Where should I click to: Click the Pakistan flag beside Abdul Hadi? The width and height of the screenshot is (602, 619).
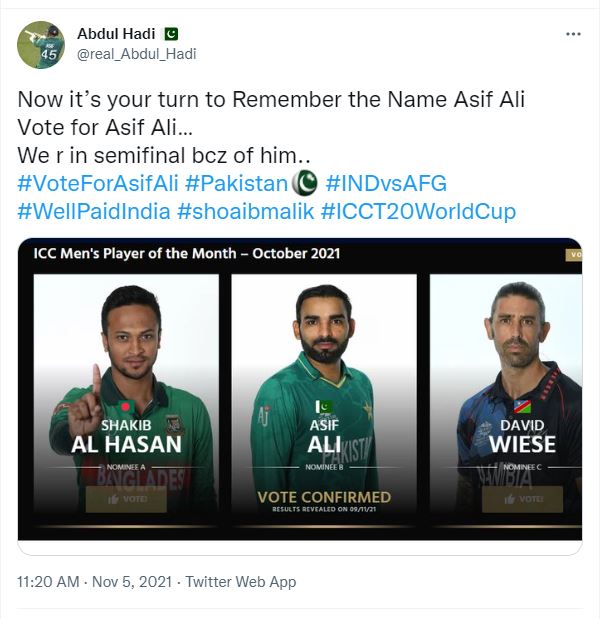(x=171, y=34)
